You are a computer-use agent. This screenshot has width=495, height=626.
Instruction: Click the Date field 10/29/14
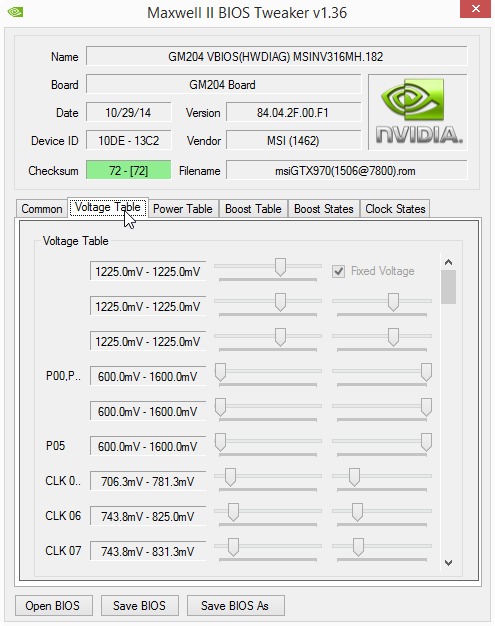point(129,113)
